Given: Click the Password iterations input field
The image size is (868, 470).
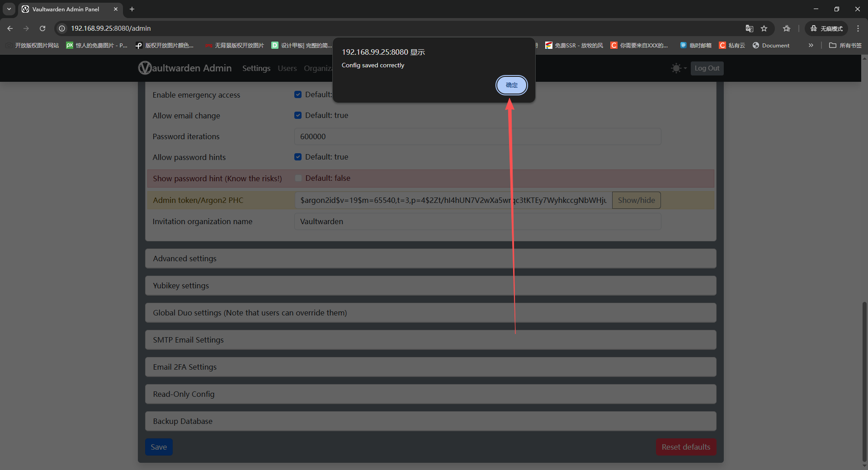Looking at the screenshot, I should tap(477, 136).
